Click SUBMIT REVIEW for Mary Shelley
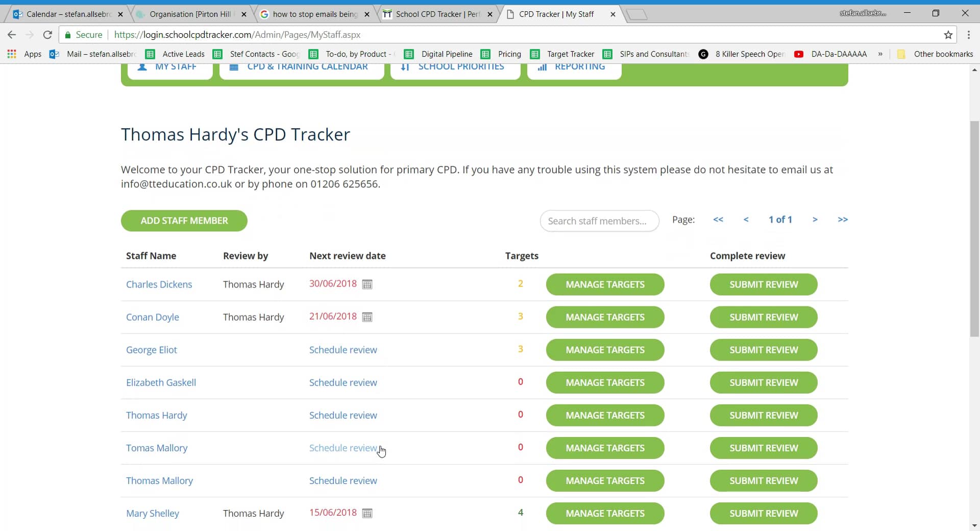This screenshot has height=531, width=980. pos(763,514)
